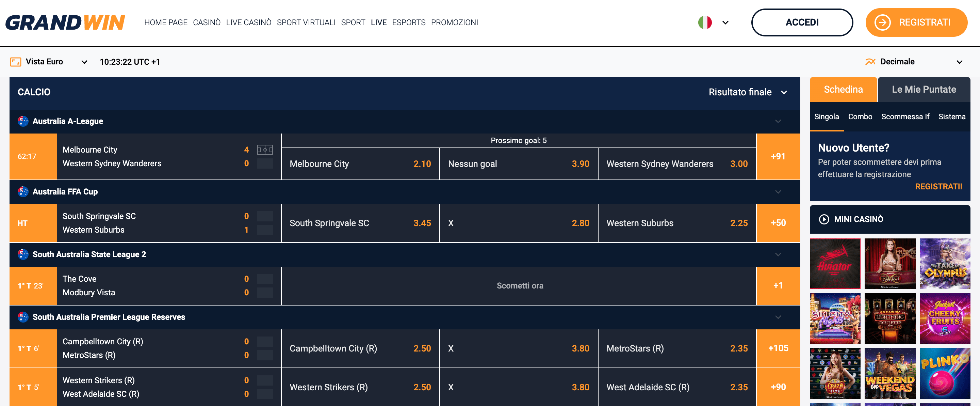Bet on MetroStars (R) at 2.35
Viewport: 980px width, 406px height.
[x=677, y=348]
